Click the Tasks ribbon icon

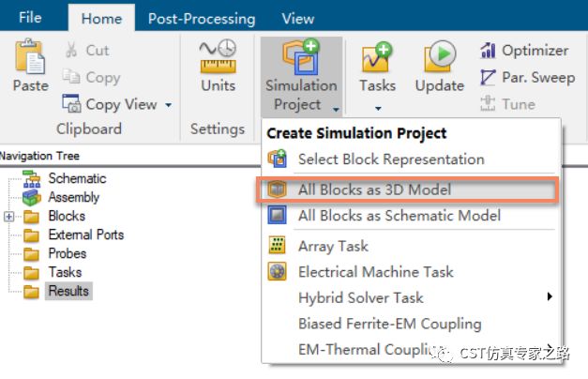pos(377,56)
